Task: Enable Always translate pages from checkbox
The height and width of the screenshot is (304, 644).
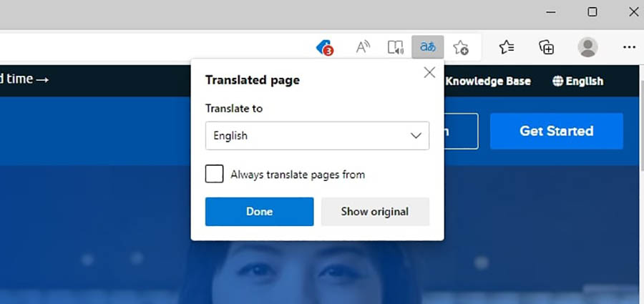Action: click(x=214, y=174)
